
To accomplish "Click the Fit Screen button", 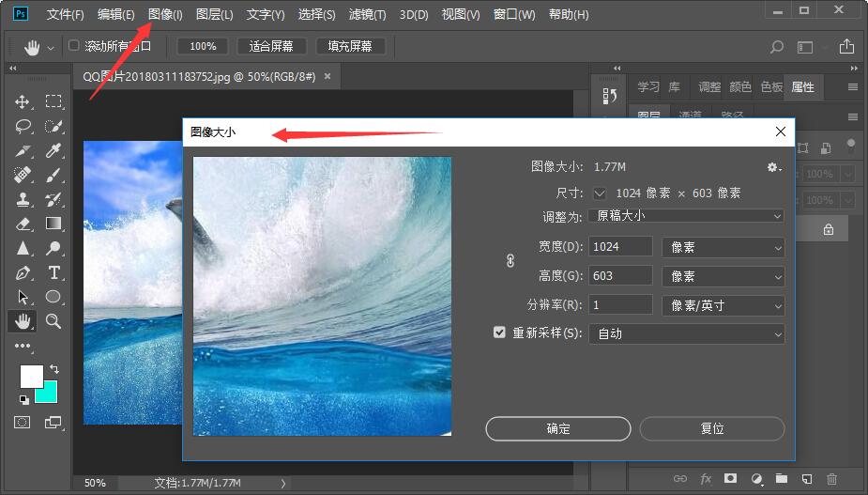I will pos(271,46).
